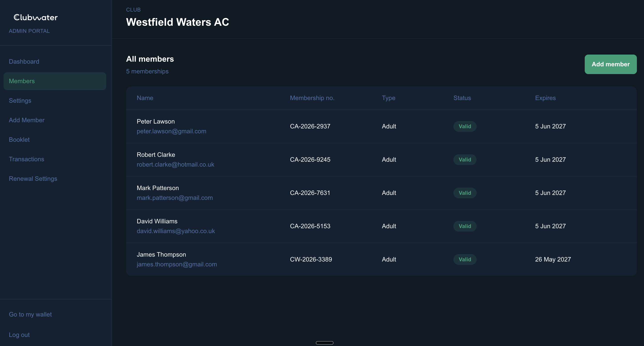This screenshot has height=346, width=644.
Task: Click the All members heading
Action: [x=150, y=59]
